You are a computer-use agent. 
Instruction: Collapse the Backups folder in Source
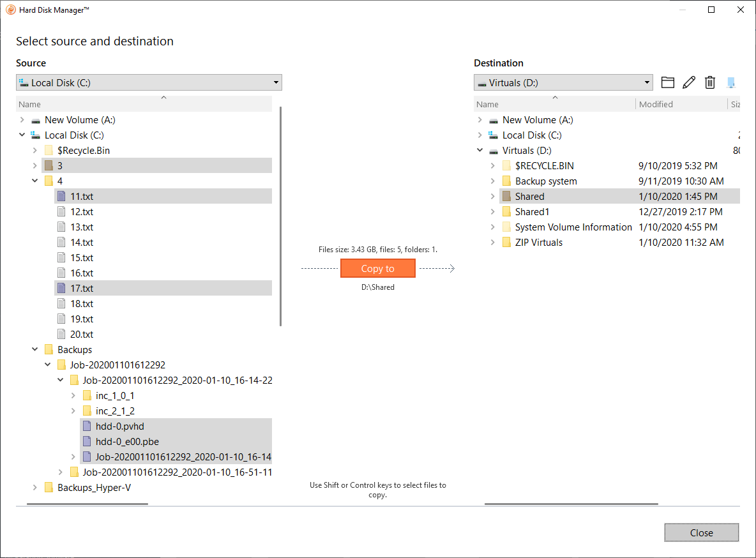35,350
